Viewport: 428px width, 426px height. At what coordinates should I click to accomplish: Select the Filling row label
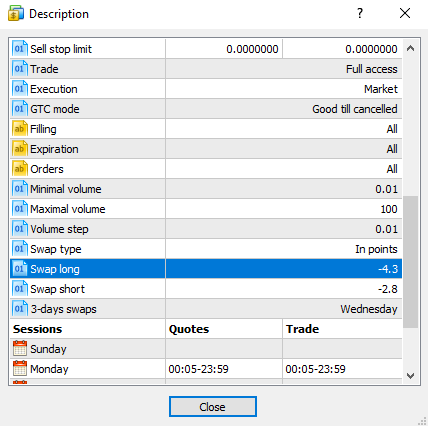tap(43, 129)
